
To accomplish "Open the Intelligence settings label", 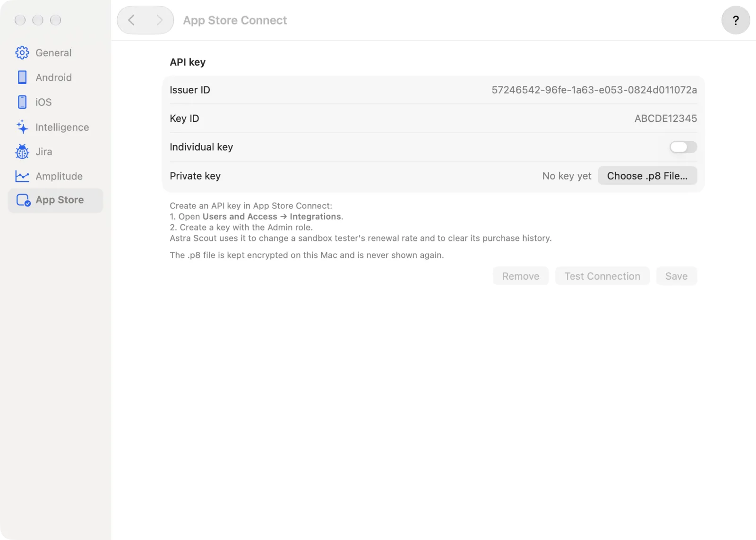I will 62,127.
